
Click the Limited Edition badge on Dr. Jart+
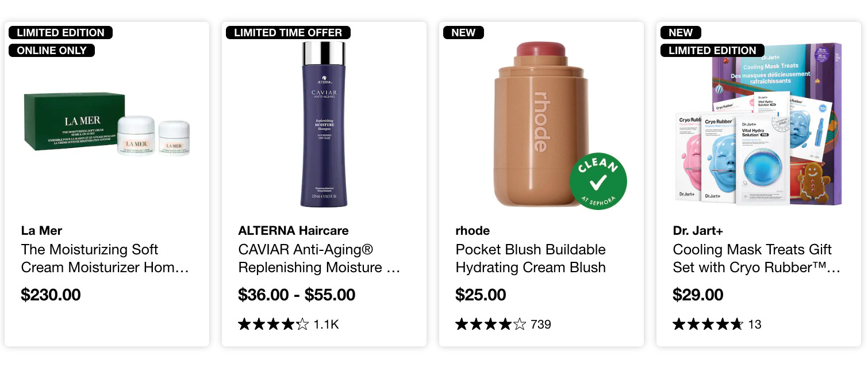pyautogui.click(x=712, y=51)
